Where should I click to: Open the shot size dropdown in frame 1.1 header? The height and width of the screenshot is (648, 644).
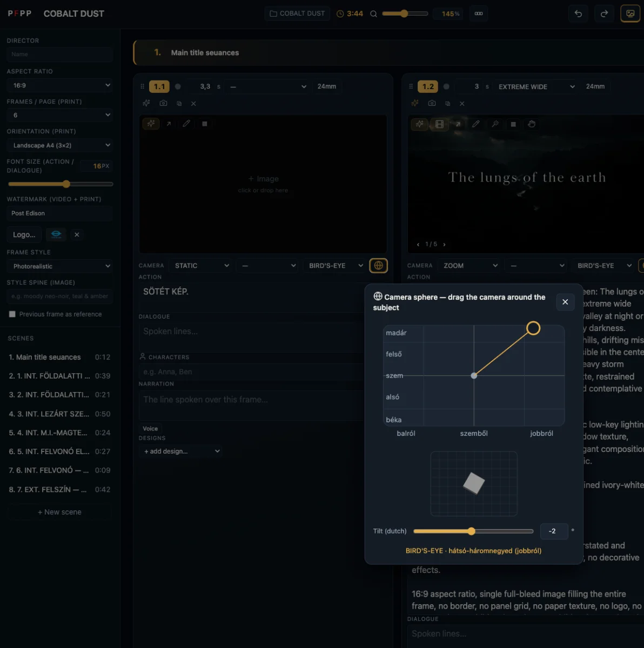[x=267, y=86]
